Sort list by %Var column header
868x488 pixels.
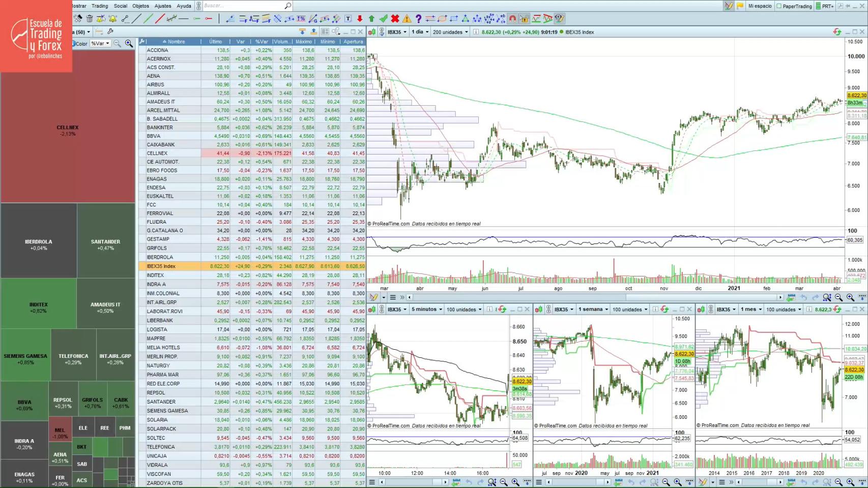262,42
